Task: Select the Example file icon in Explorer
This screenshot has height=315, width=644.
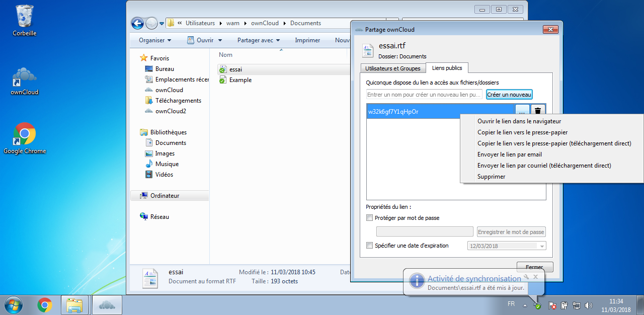Action: click(x=223, y=80)
